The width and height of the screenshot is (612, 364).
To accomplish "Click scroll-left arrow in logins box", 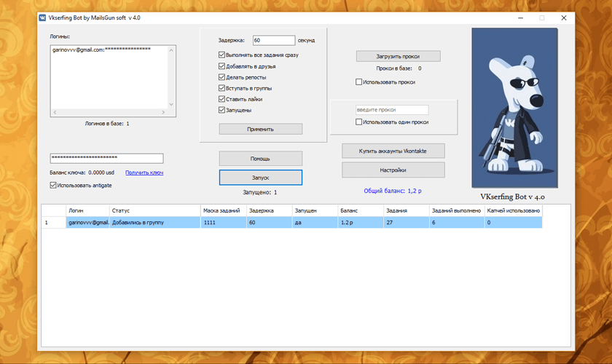I will (55, 112).
